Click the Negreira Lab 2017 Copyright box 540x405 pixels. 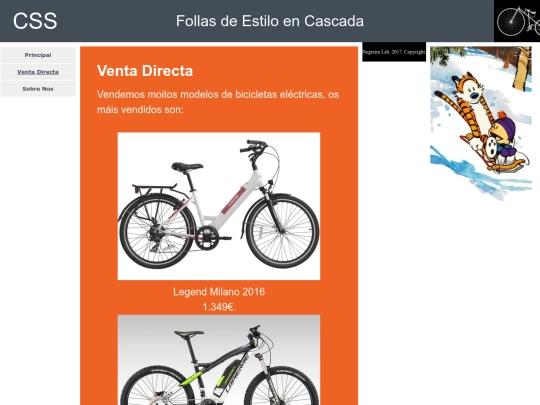pos(394,52)
